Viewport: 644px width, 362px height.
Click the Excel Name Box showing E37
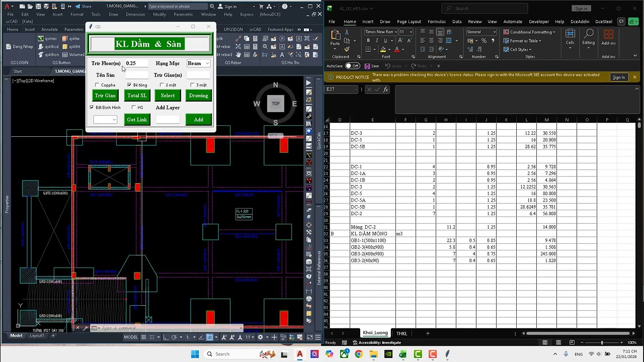coord(341,89)
